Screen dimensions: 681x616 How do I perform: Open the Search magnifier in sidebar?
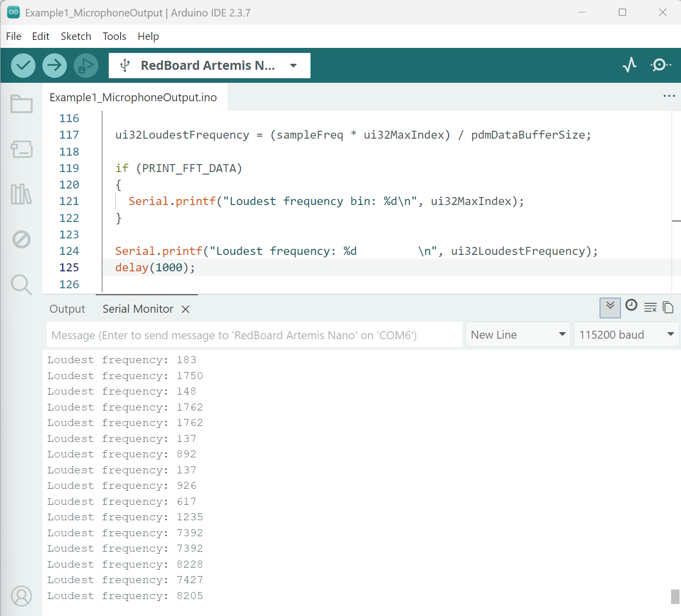click(21, 284)
